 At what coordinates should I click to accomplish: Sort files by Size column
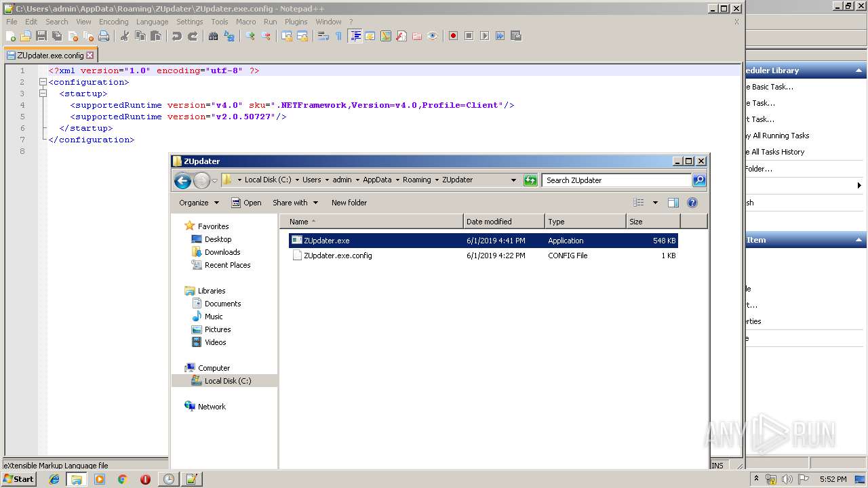[653, 222]
